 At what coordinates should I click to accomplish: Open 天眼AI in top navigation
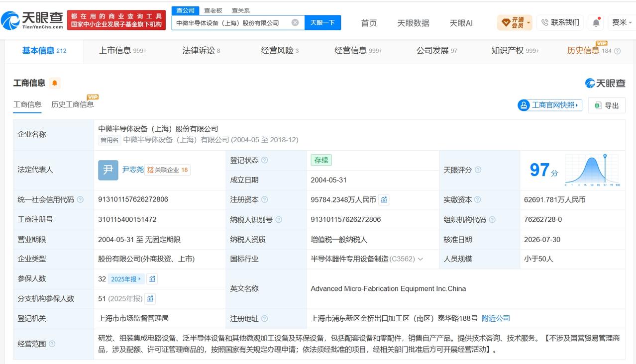(461, 23)
